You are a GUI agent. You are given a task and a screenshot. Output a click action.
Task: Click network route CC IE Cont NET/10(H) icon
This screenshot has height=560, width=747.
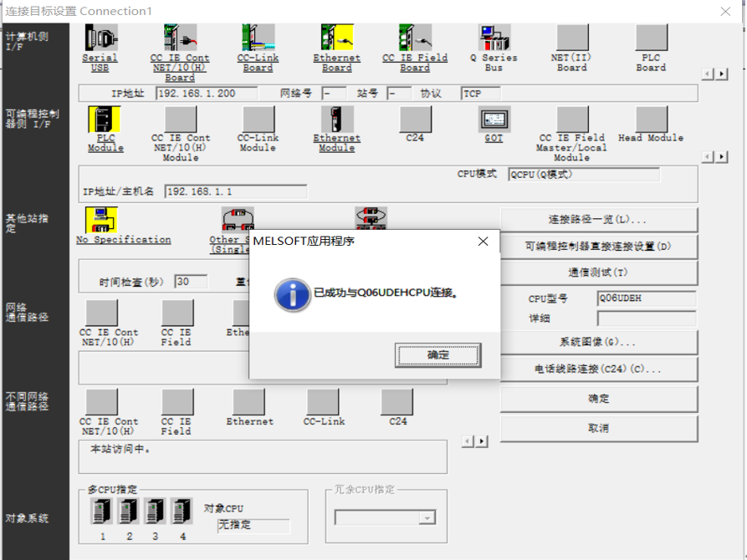point(101,313)
